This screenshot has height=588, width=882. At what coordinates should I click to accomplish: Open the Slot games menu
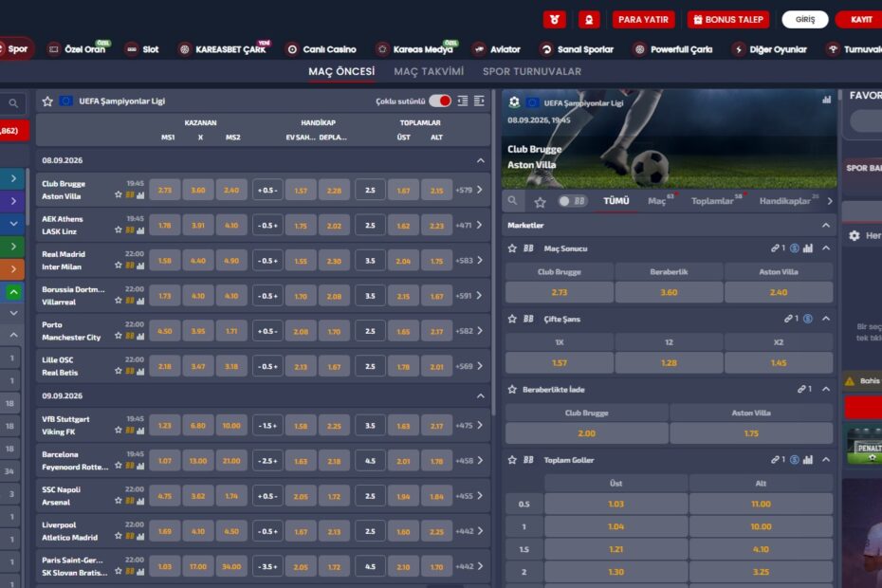tap(141, 49)
